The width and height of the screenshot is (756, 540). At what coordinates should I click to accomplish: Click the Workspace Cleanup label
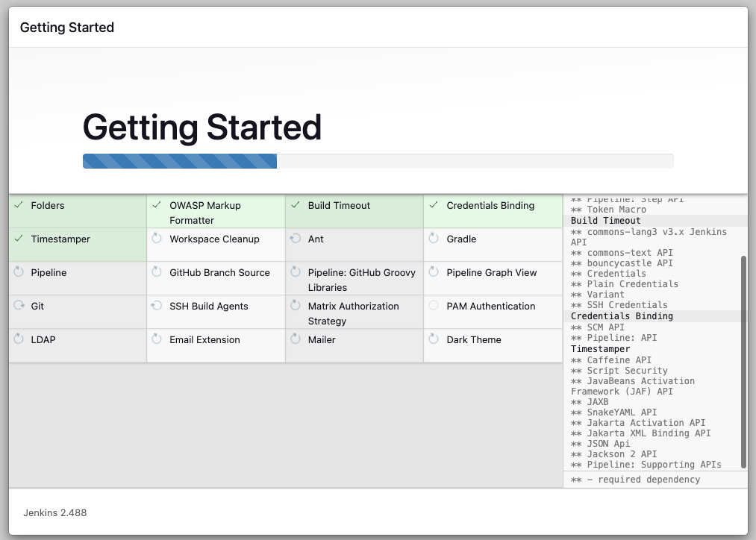214,239
